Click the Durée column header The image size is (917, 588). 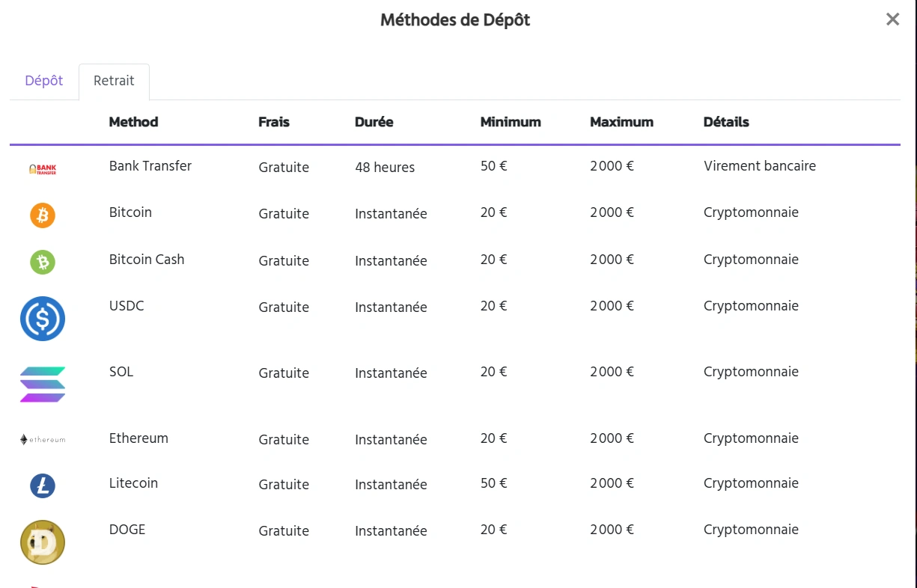coord(374,122)
